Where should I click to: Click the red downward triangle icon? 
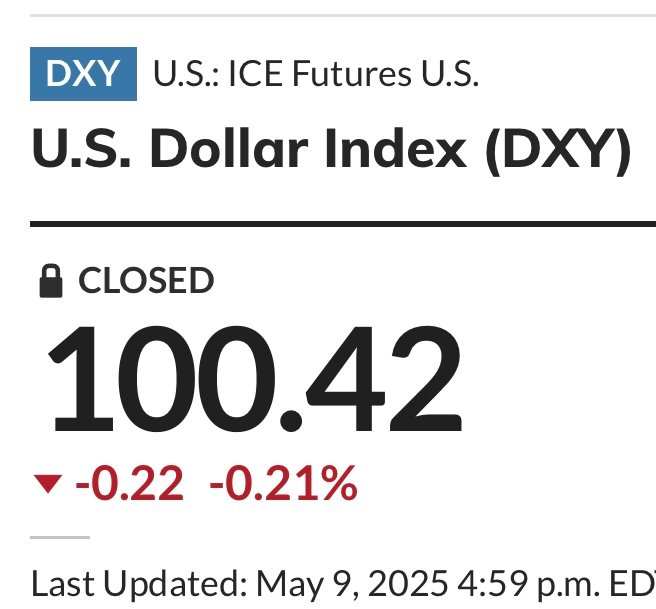(48, 484)
